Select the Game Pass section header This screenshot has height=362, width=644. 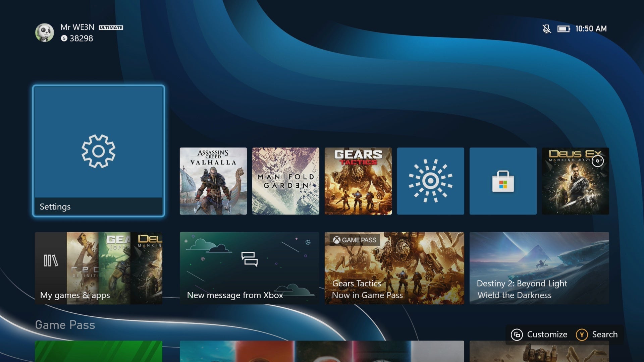coord(65,324)
